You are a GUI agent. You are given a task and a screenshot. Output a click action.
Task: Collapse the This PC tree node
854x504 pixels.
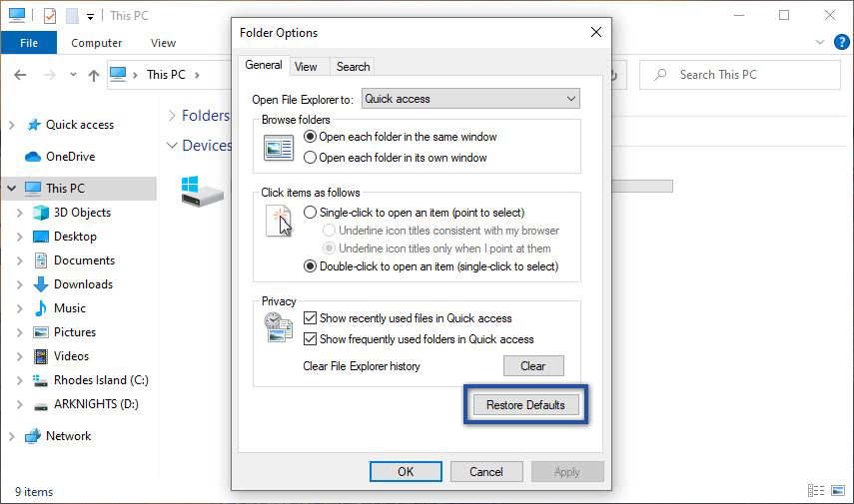point(11,189)
